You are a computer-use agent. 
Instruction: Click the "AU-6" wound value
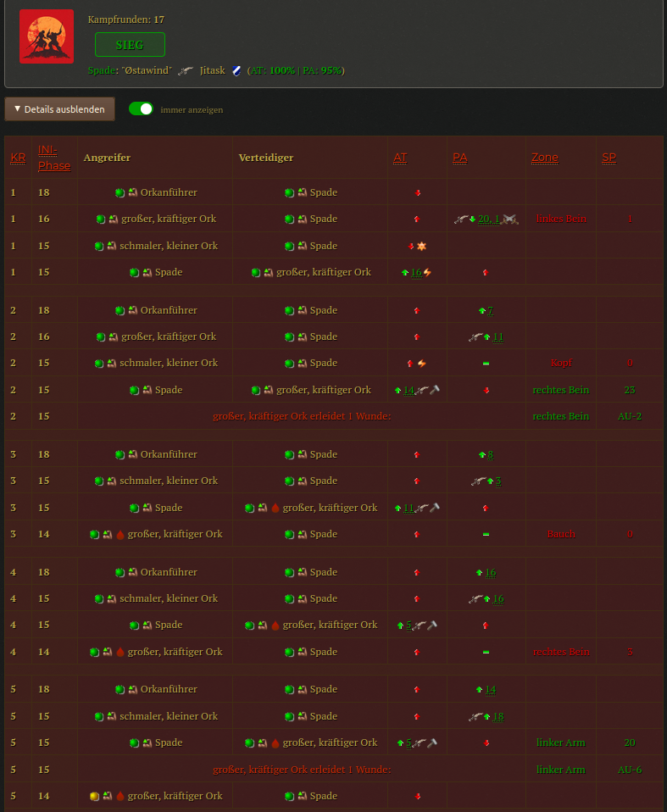630,770
